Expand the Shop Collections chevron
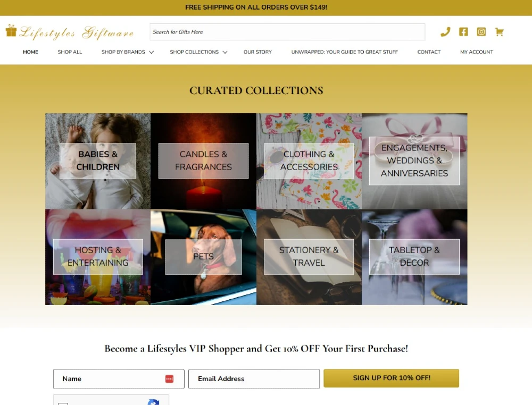This screenshot has width=532, height=405. pos(225,52)
